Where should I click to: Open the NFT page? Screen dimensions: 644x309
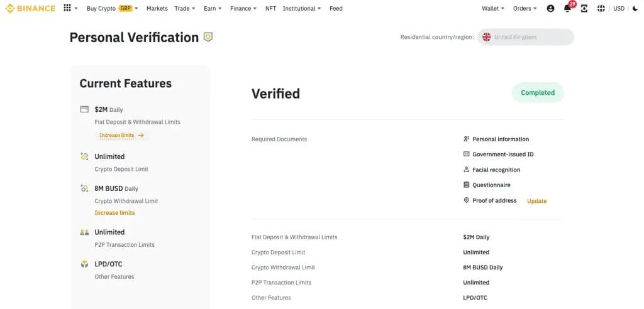point(270,8)
